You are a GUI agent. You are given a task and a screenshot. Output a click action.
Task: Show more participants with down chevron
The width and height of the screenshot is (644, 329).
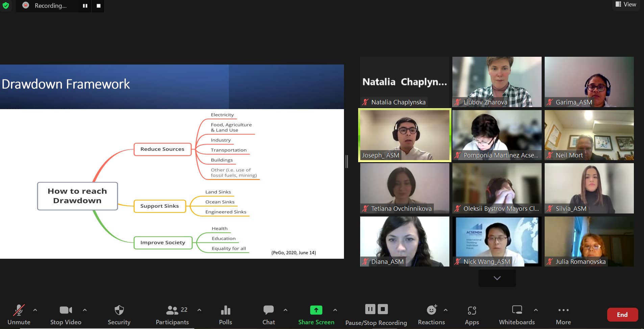[x=497, y=278]
